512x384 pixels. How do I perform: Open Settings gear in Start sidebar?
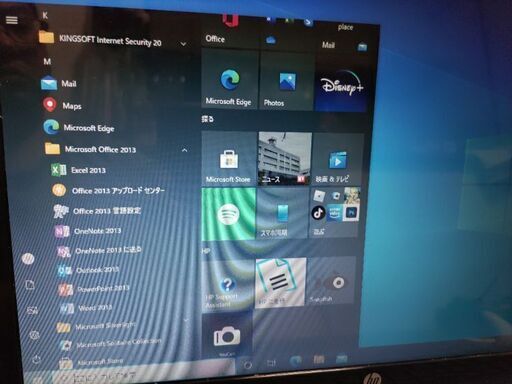34,335
